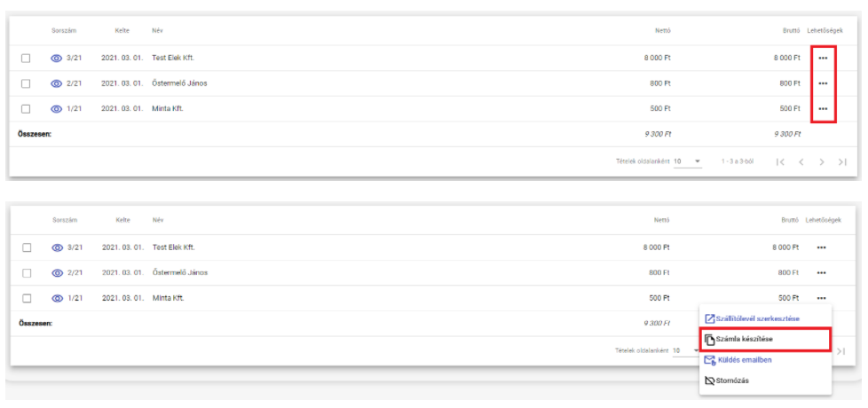
Task: Tick the checkbox for row 3/21 in upper table
Action: (x=26, y=58)
